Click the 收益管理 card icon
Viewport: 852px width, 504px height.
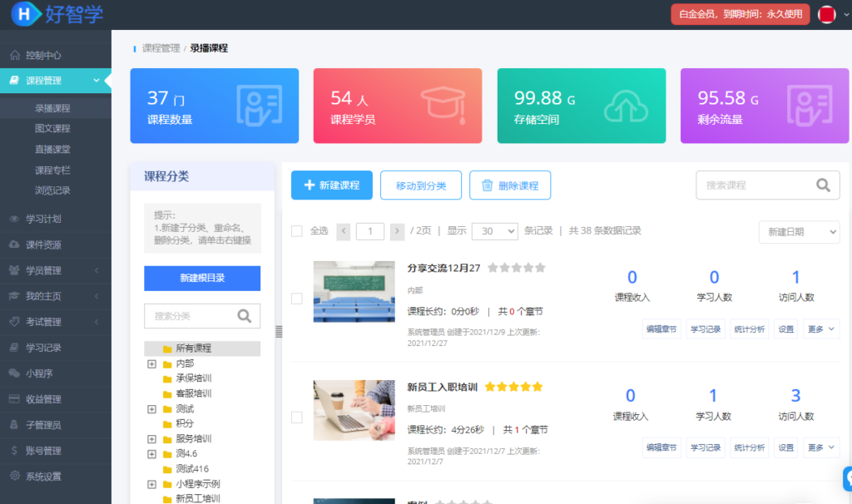tap(15, 399)
